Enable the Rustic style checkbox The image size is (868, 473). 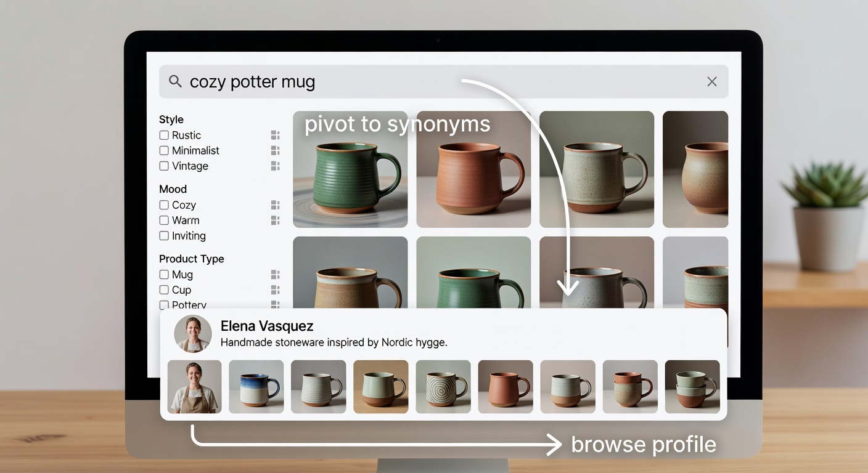tap(164, 135)
